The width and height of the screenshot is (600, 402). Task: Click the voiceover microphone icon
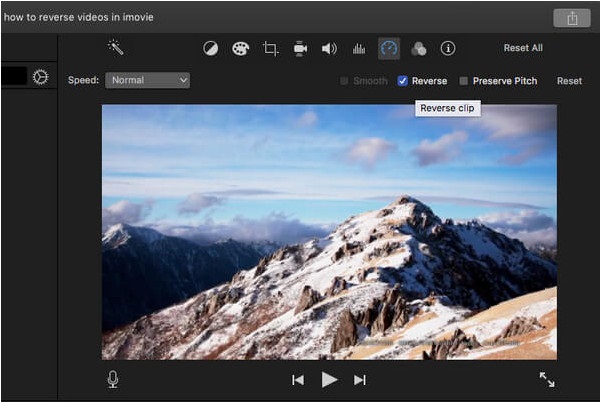pyautogui.click(x=112, y=379)
